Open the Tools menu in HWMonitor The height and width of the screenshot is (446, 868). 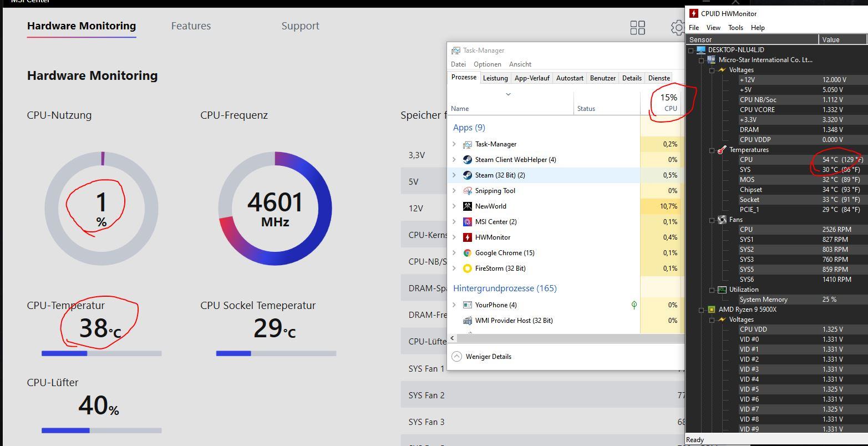tap(735, 28)
